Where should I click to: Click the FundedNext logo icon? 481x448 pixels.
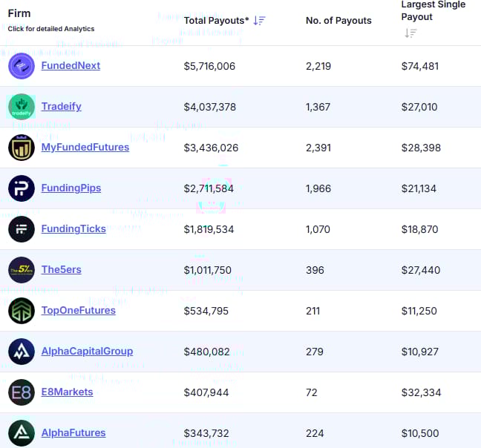[x=22, y=66]
